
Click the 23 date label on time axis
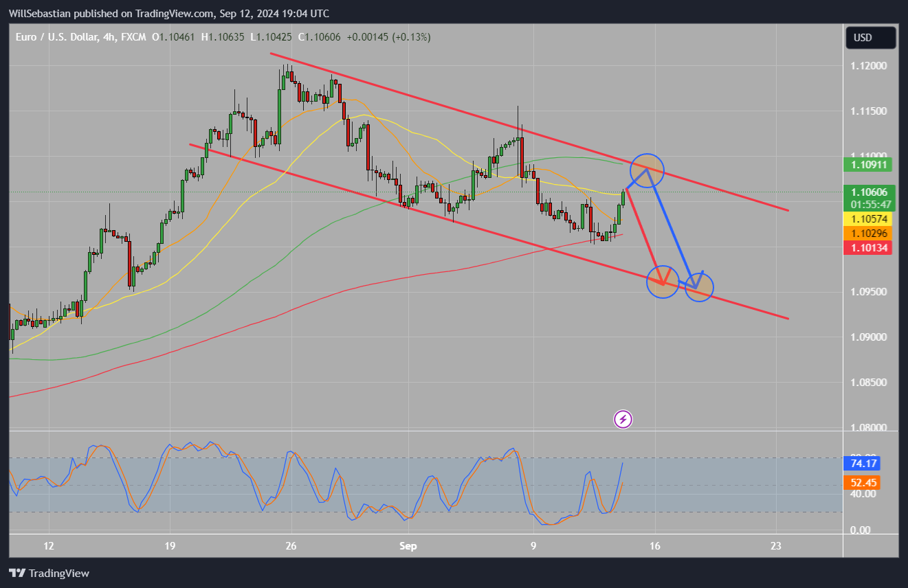(x=777, y=546)
